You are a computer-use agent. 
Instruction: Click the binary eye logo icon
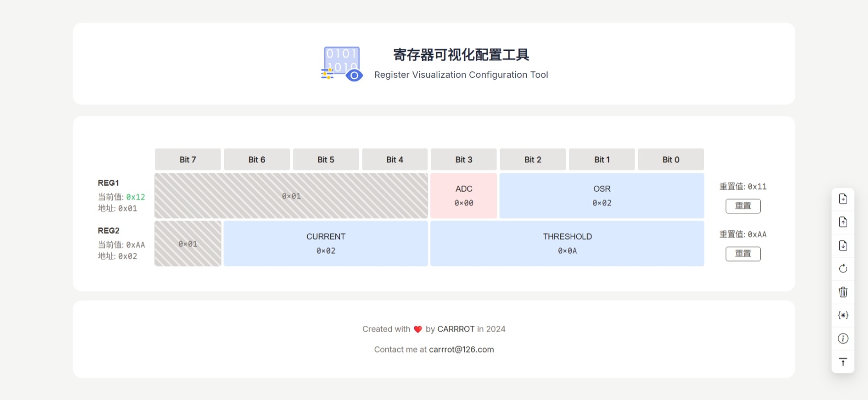point(342,64)
